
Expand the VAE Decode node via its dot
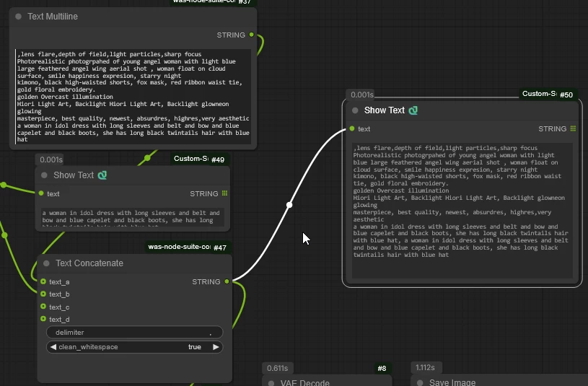pyautogui.click(x=271, y=383)
